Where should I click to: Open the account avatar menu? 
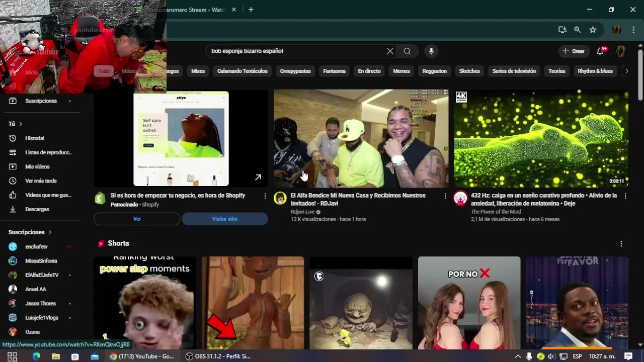(x=621, y=51)
